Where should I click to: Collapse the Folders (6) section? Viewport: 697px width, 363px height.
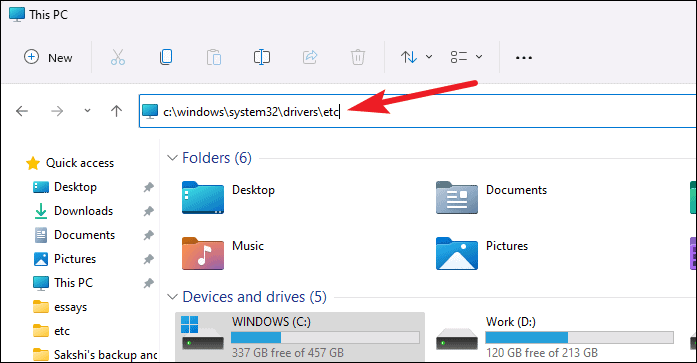[x=172, y=158]
